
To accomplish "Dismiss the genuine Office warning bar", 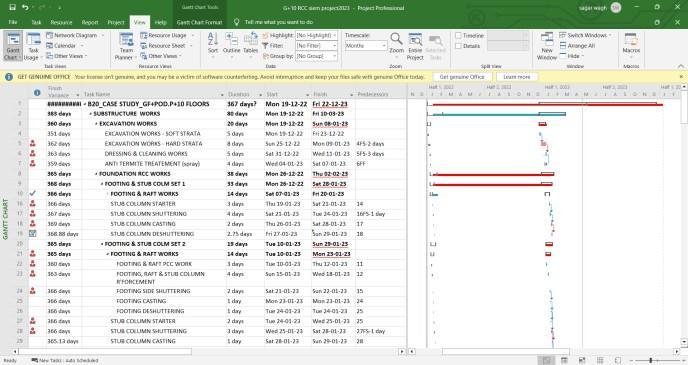I will tap(681, 77).
